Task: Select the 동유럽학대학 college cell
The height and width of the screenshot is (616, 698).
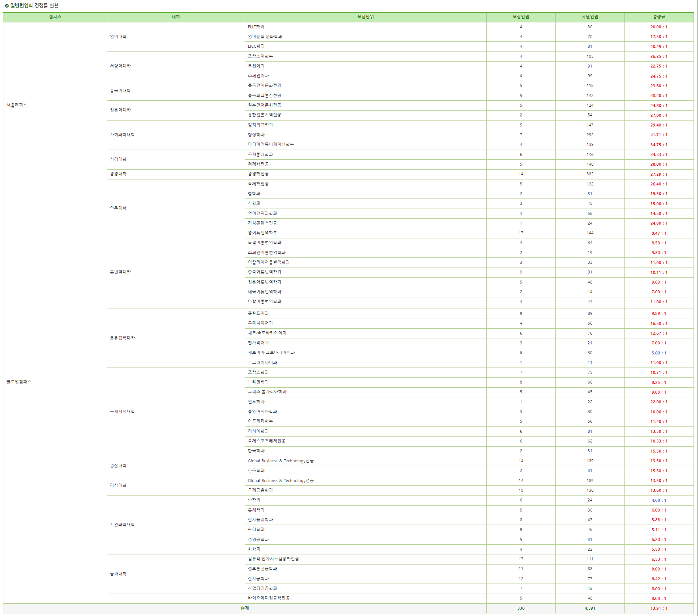Action: coord(176,338)
